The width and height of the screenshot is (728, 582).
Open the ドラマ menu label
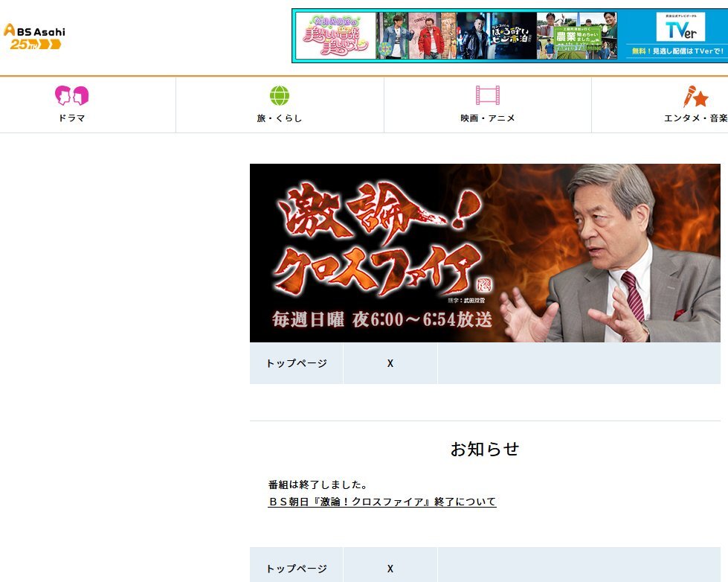click(x=71, y=118)
